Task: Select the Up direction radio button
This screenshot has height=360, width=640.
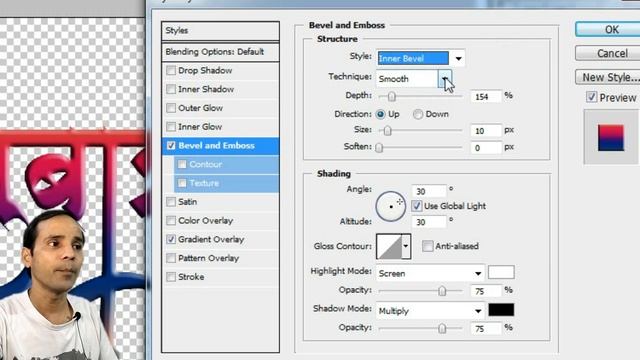Action: (380, 114)
